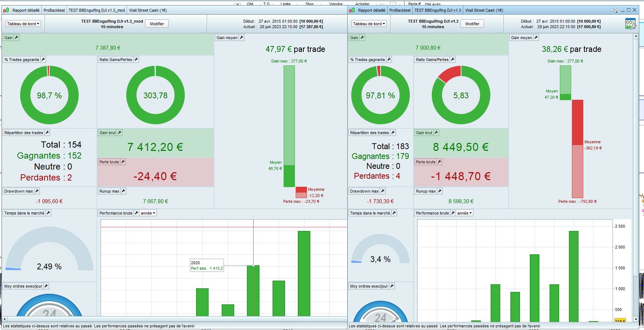644x330 pixels.
Task: Click Moy ordres exec/jour wrench, right v1.3 window
Action: pyautogui.click(x=392, y=286)
